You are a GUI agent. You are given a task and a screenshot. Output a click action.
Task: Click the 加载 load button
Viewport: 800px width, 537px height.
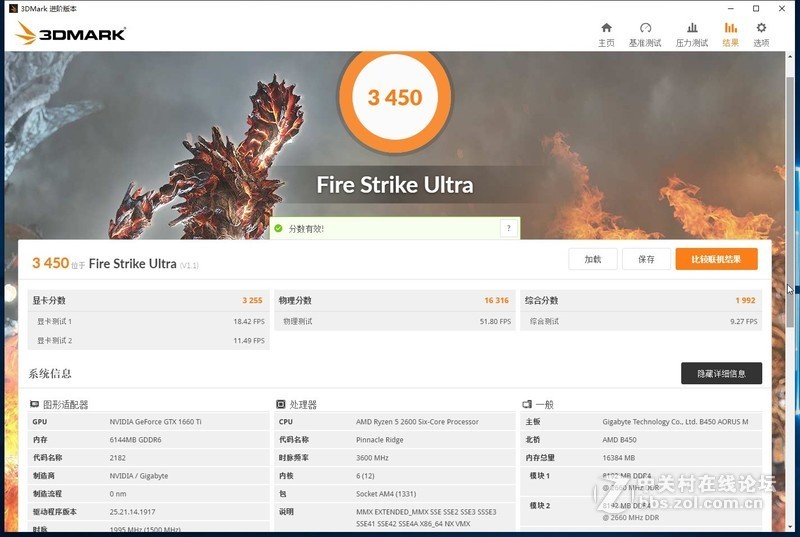point(592,259)
